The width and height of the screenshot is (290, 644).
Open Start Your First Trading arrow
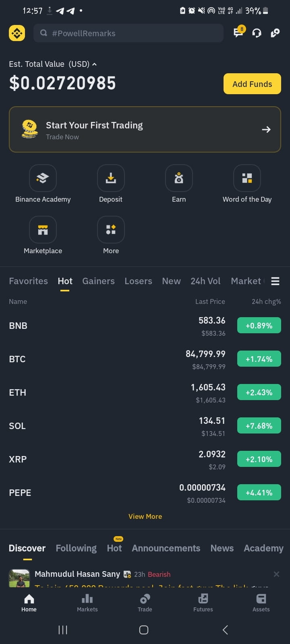[x=266, y=130]
